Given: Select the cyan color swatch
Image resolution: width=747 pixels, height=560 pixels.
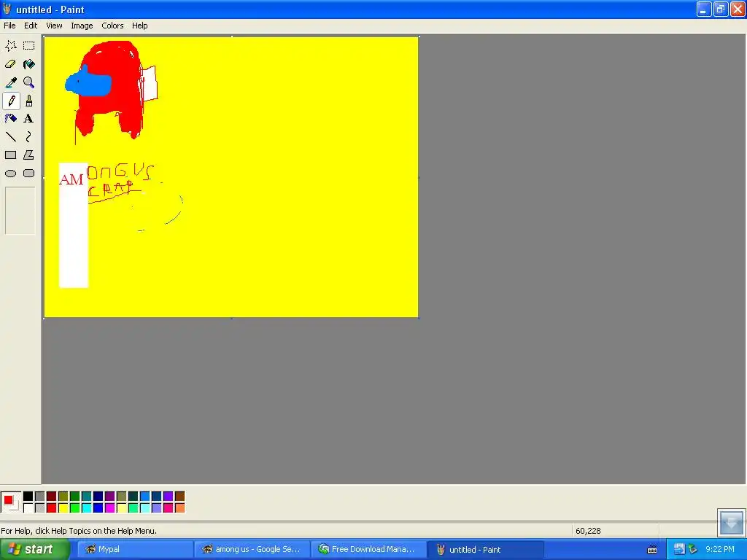Looking at the screenshot, I should click(86, 508).
